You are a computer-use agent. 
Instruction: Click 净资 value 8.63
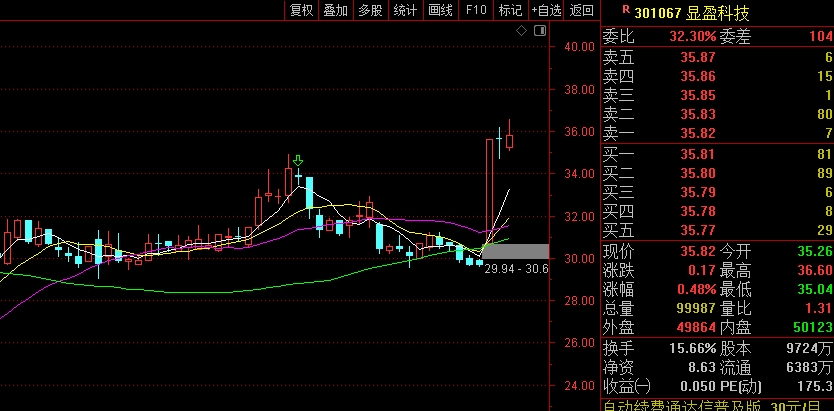702,367
